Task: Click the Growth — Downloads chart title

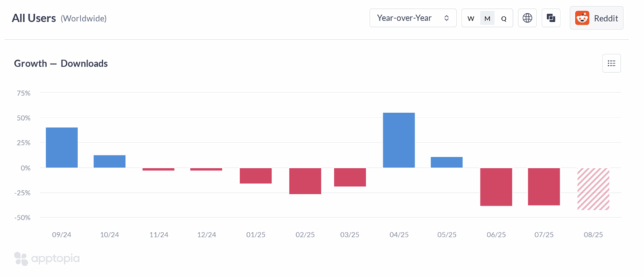Action: coord(61,63)
